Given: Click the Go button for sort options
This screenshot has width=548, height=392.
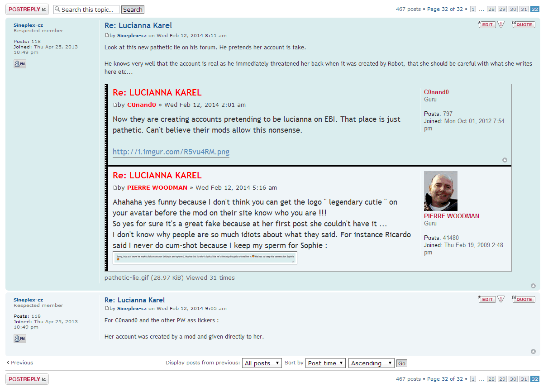Looking at the screenshot, I should [401, 363].
